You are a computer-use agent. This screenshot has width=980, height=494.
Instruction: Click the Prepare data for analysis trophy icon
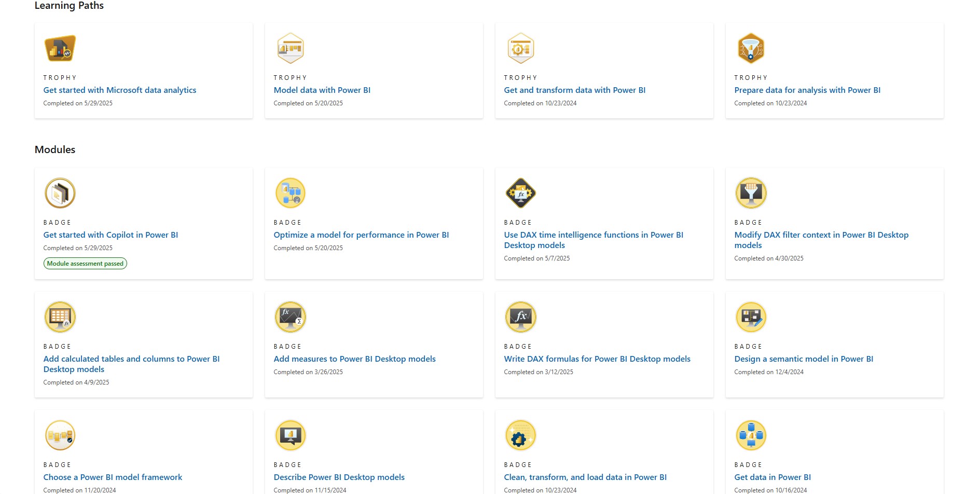pos(751,48)
